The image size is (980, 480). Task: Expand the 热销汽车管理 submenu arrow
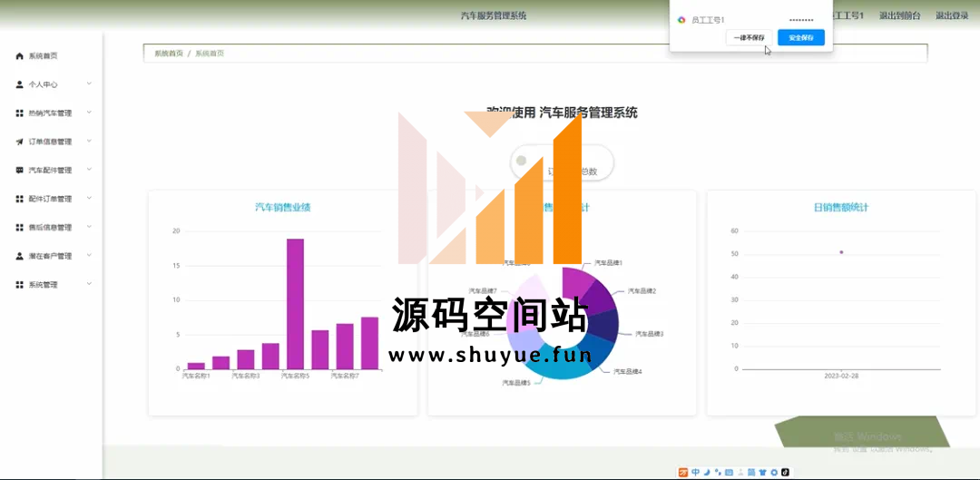pyautogui.click(x=89, y=113)
